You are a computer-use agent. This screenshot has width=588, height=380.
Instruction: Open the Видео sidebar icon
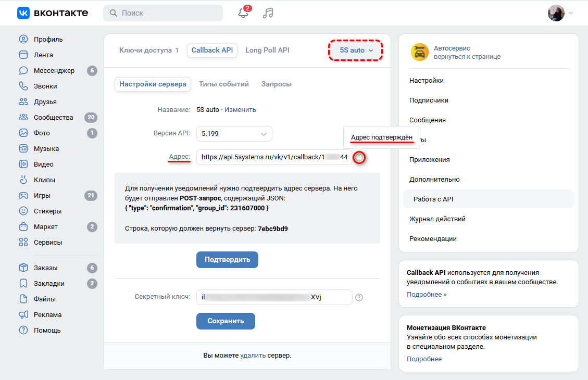pos(23,164)
